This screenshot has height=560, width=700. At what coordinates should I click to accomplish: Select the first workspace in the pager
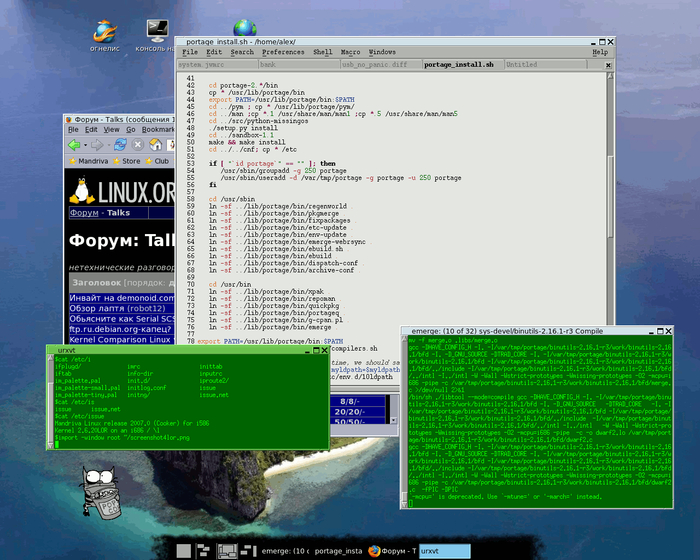coord(183,551)
